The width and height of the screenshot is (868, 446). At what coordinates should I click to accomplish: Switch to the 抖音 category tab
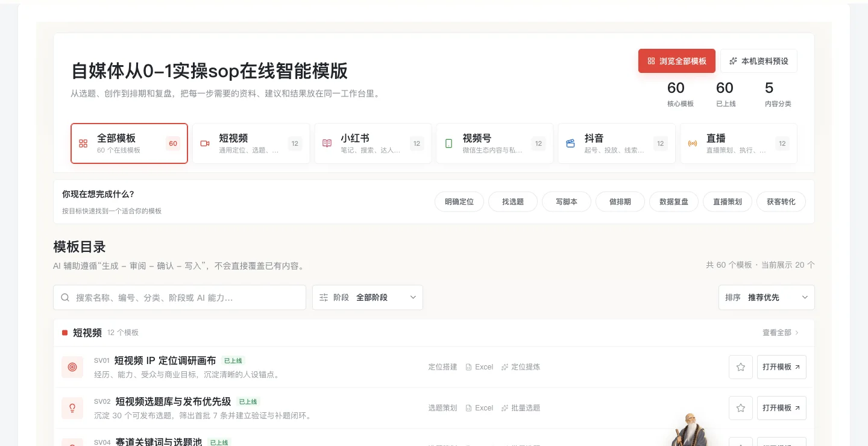(x=617, y=143)
